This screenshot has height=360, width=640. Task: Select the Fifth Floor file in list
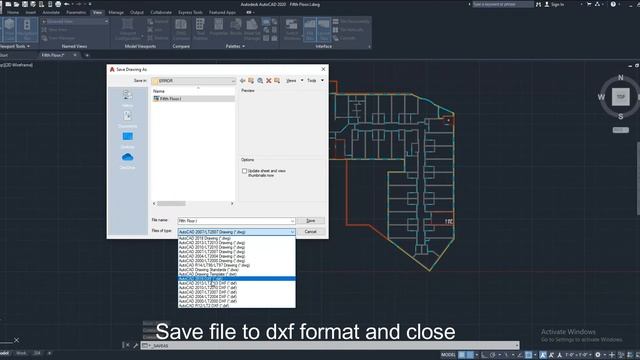[x=193, y=99]
